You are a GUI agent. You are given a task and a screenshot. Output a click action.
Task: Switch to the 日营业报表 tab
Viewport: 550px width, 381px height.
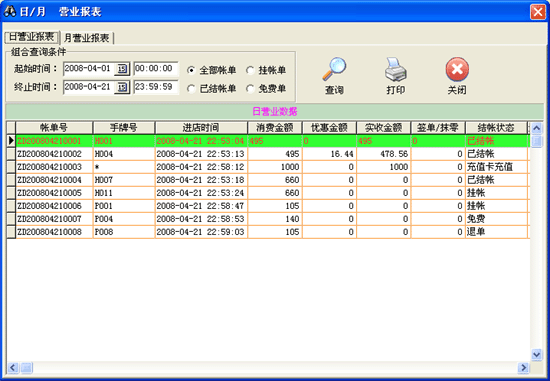click(32, 36)
